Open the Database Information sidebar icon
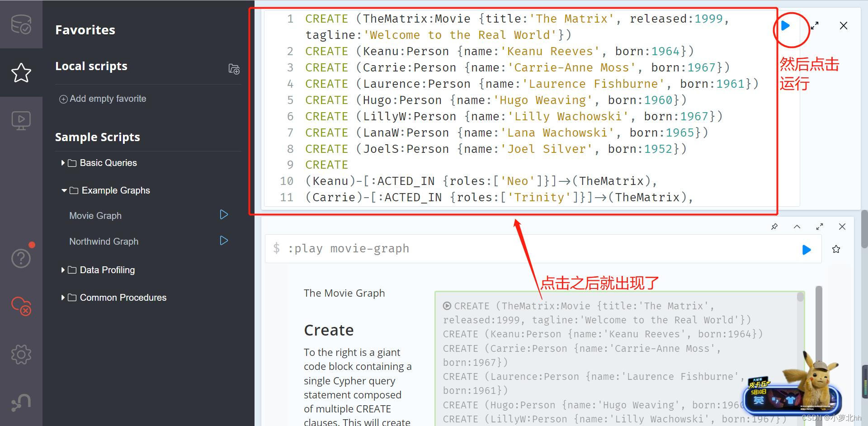The image size is (868, 426). point(21,24)
